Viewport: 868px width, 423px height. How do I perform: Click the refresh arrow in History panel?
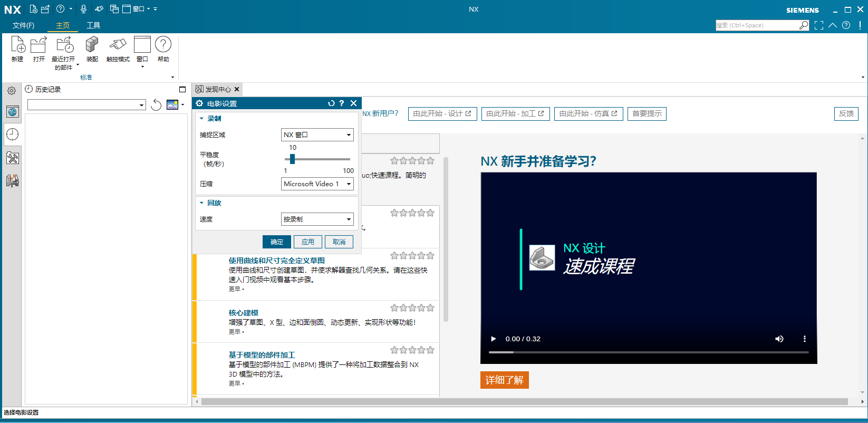pyautogui.click(x=156, y=105)
